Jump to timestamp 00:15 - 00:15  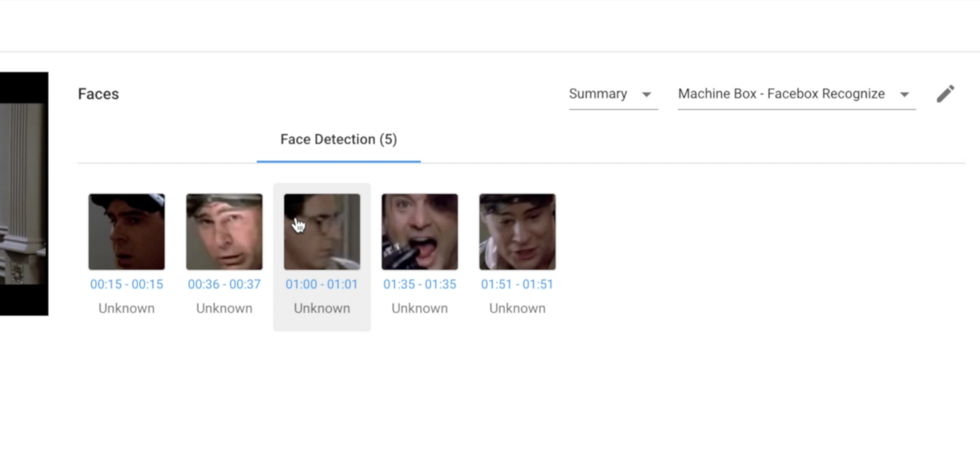coord(127,284)
